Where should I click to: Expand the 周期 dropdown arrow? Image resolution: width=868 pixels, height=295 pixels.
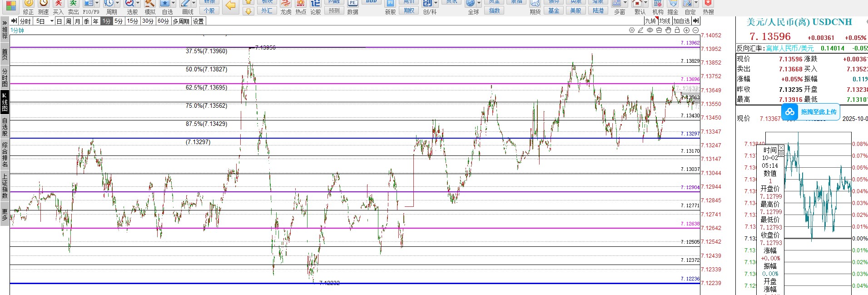pyautogui.click(x=117, y=3)
